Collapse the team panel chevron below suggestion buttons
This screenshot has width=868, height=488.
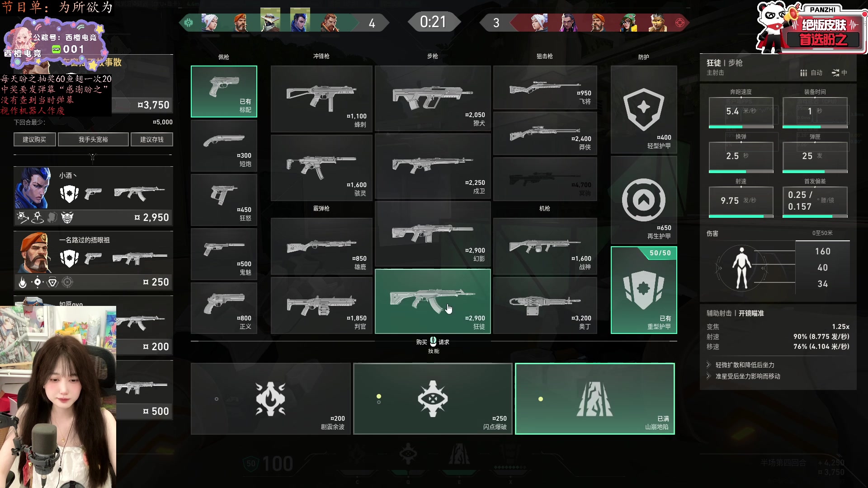[93, 157]
